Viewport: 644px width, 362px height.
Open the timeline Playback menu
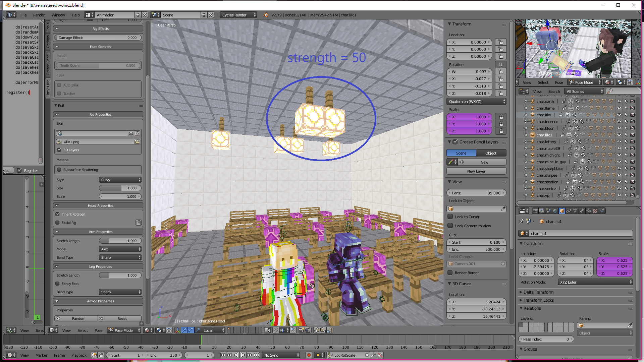(79, 355)
